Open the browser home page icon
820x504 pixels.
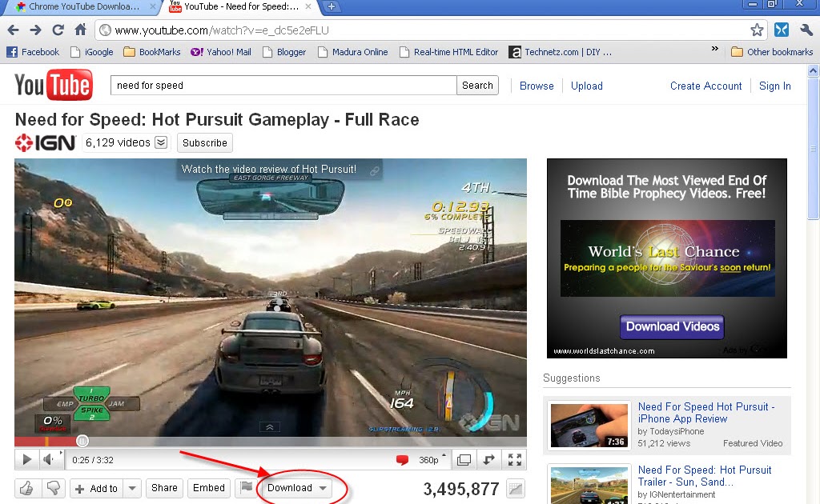[x=80, y=30]
